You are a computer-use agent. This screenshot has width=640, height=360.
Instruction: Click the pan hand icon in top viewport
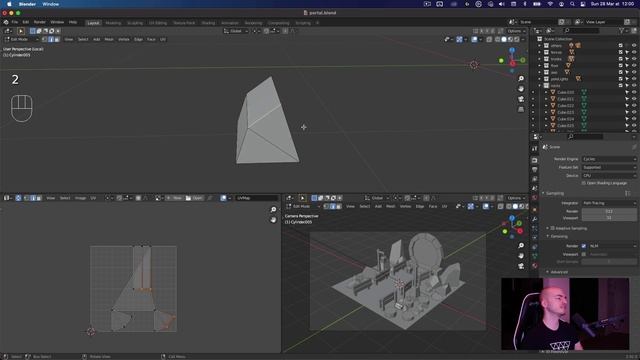coord(521,89)
